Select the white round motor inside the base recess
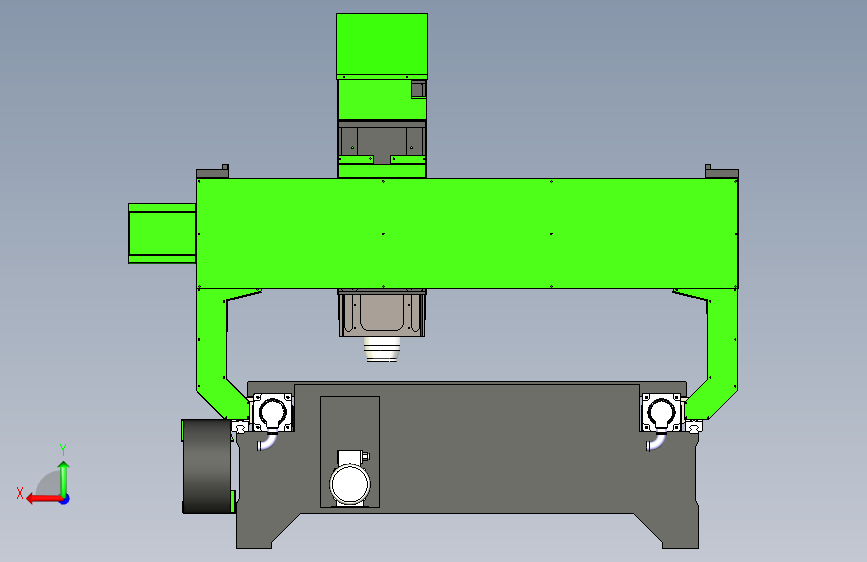The height and width of the screenshot is (562, 867). coord(350,483)
